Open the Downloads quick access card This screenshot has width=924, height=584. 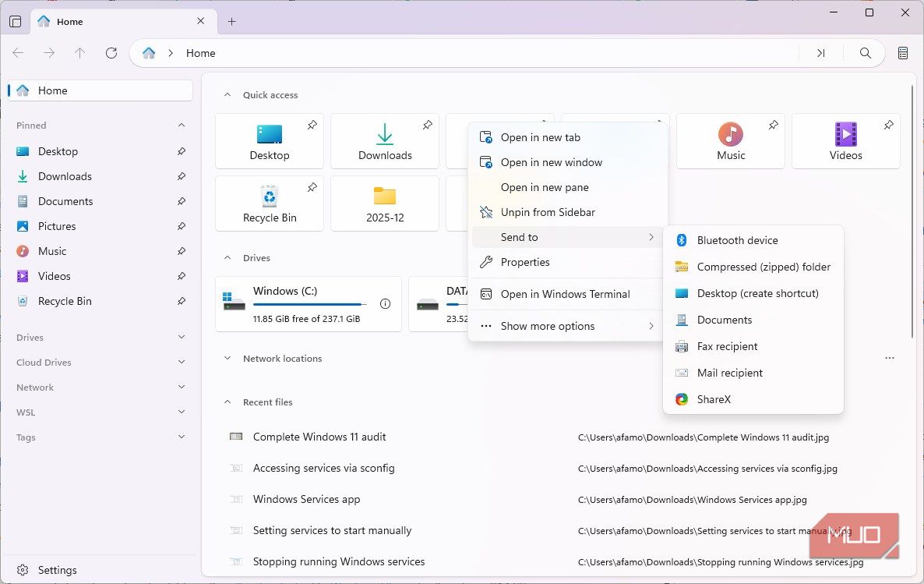point(385,142)
